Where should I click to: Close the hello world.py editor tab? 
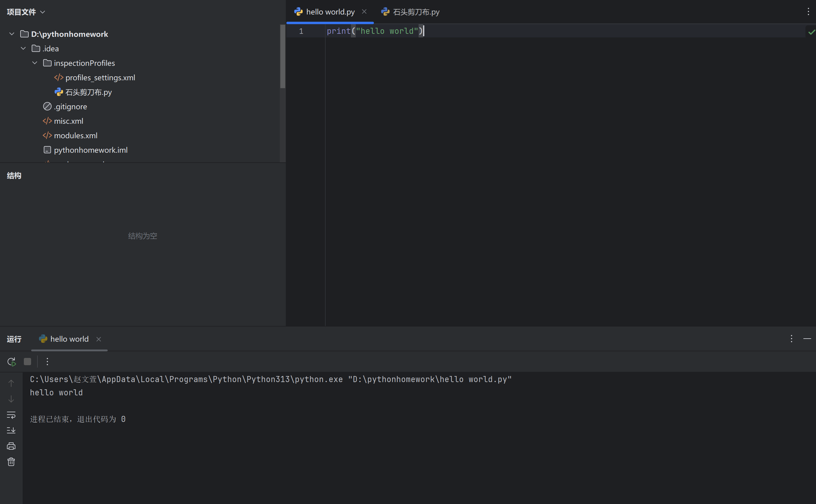pos(364,12)
